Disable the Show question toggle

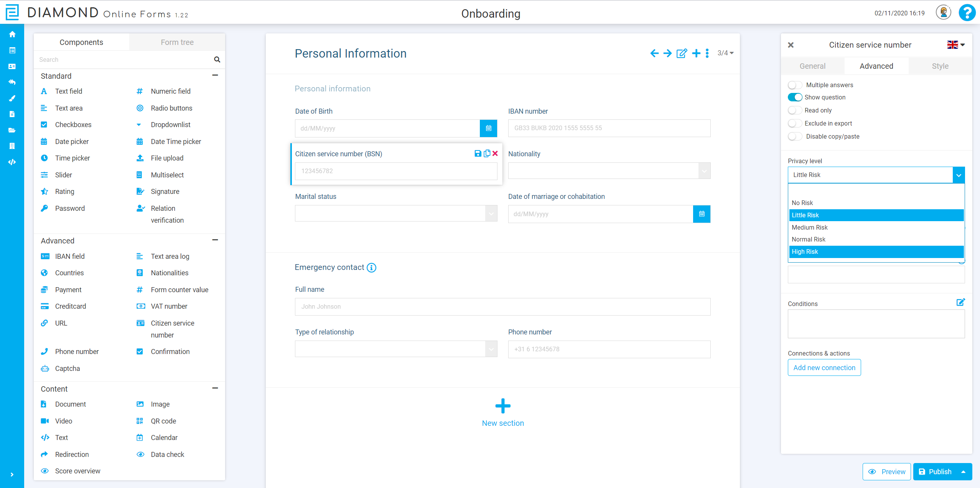(x=795, y=97)
